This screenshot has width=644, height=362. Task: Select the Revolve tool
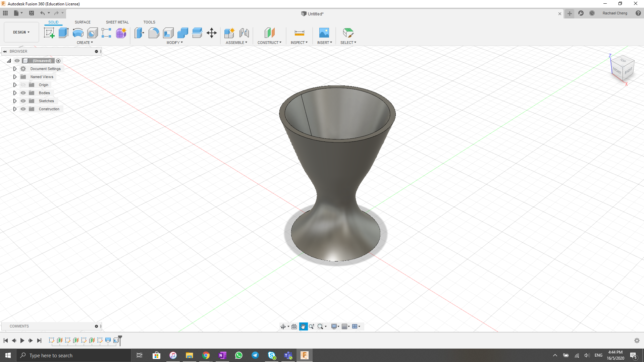point(78,33)
